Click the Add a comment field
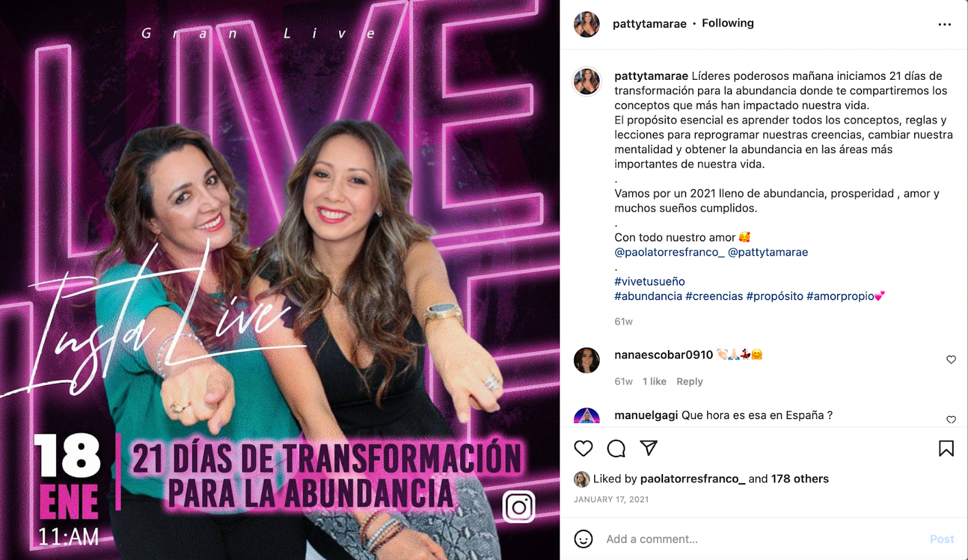The width and height of the screenshot is (968, 560). click(762, 539)
